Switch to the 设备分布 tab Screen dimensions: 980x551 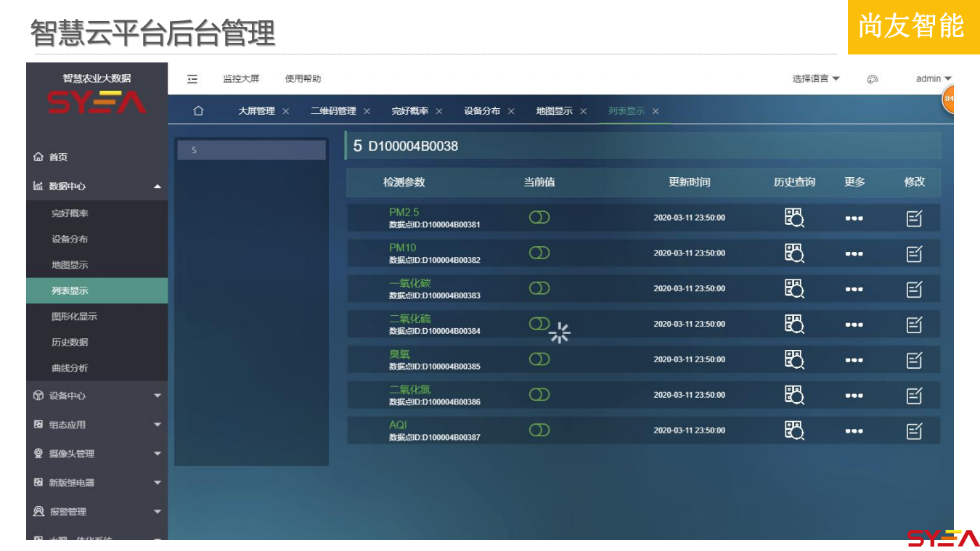click(482, 111)
